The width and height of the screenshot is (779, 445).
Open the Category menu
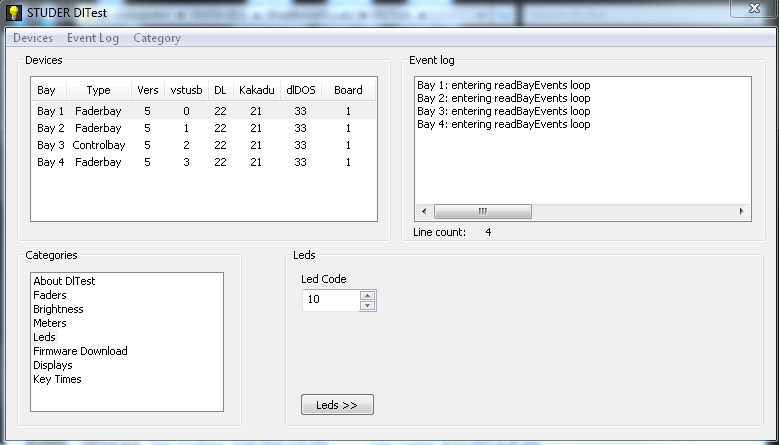157,38
